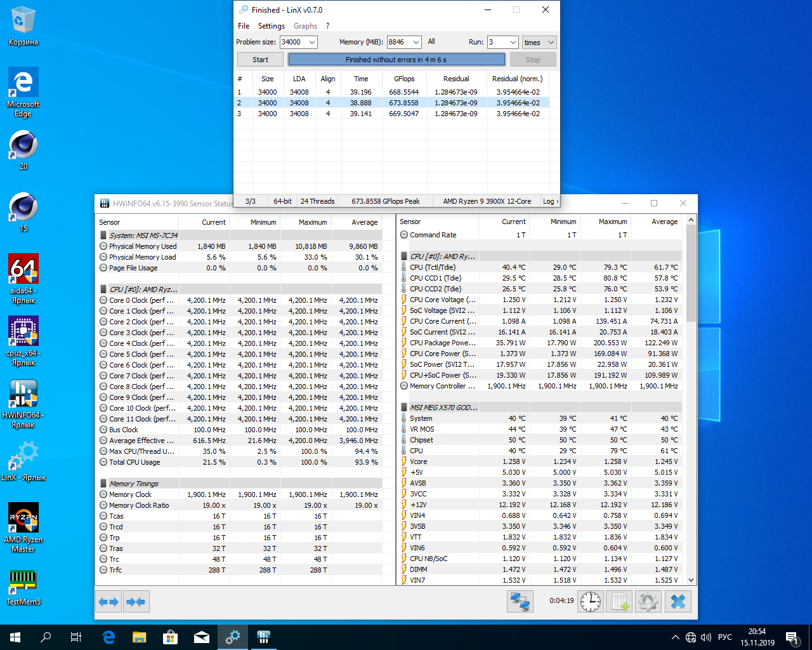Show hidden tray icons chevron
Viewport: 812px width, 650px height.
point(675,637)
